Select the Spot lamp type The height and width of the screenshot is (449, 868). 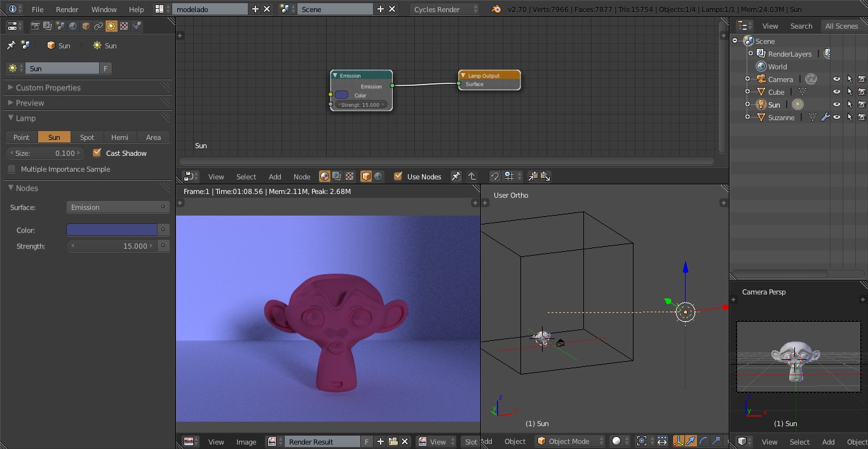(87, 137)
